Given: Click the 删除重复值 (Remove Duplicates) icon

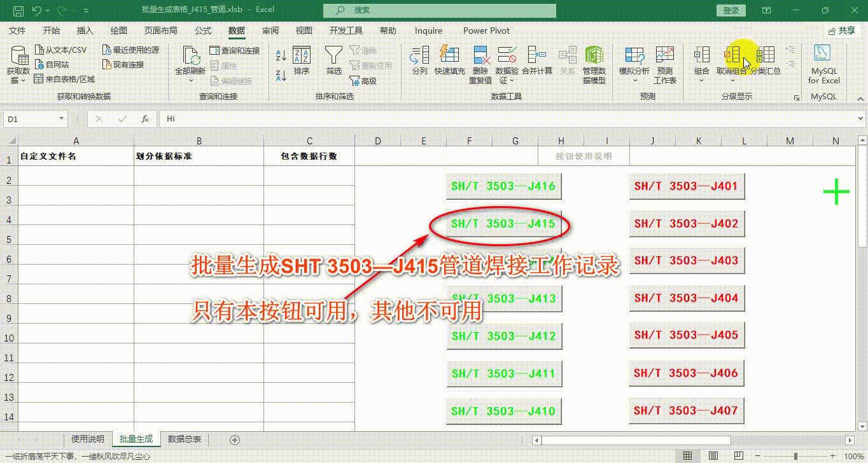Looking at the screenshot, I should point(480,57).
